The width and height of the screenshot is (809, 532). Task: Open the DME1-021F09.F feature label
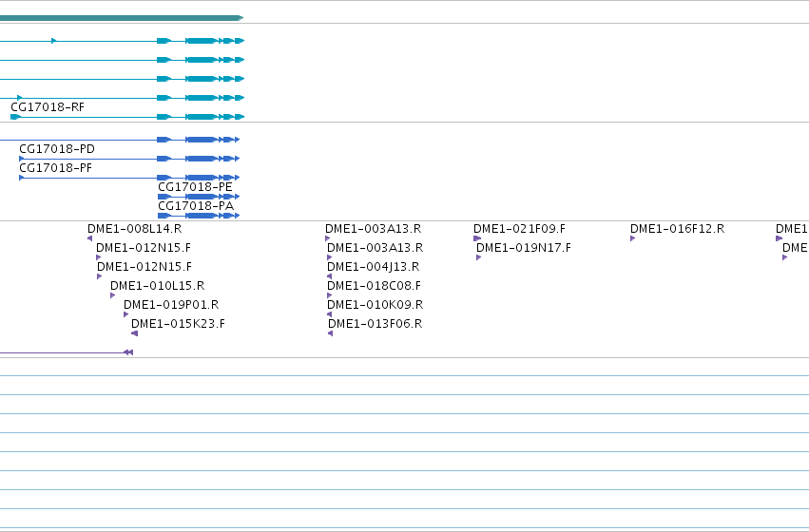[520, 229]
